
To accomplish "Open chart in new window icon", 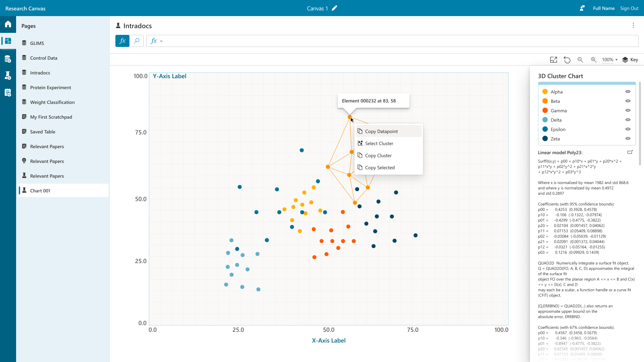I will tap(553, 60).
